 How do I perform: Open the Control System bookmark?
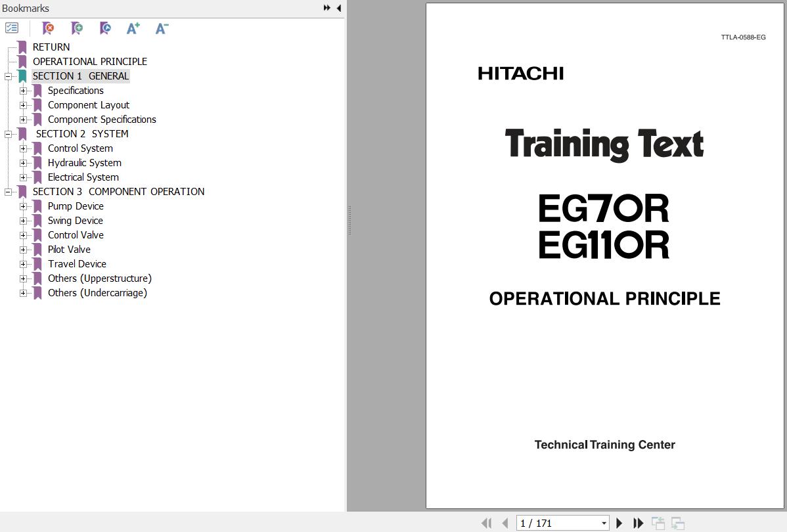click(x=80, y=148)
